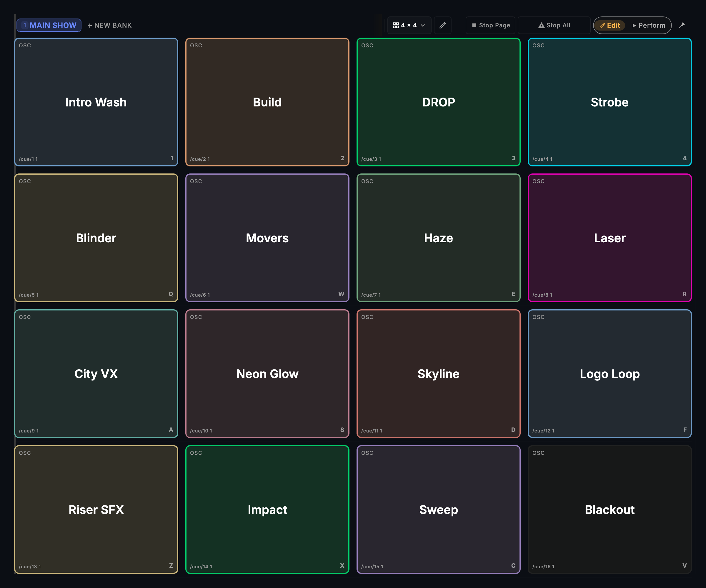Image resolution: width=706 pixels, height=588 pixels.
Task: Click the /cue/8 1 address on Laser
Action: pos(542,295)
